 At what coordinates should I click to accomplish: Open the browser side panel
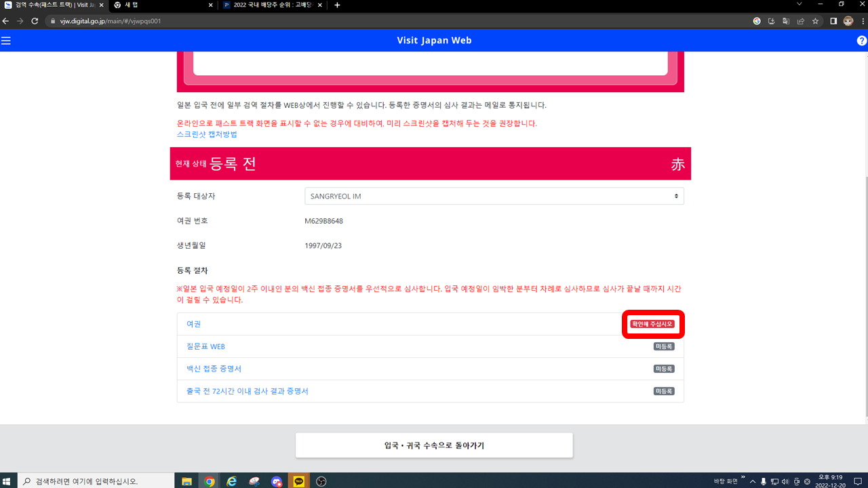[x=834, y=21]
